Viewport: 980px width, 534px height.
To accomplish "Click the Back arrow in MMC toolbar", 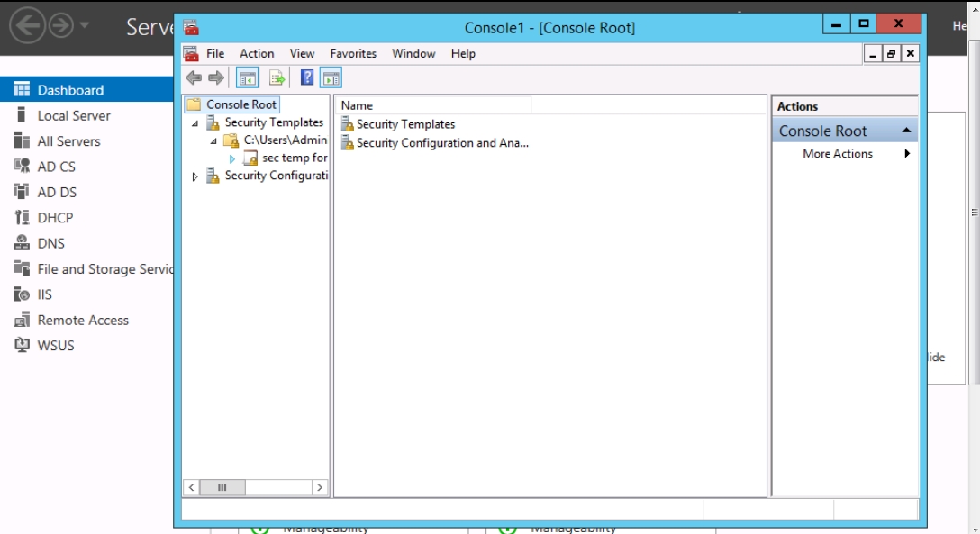I will 194,77.
